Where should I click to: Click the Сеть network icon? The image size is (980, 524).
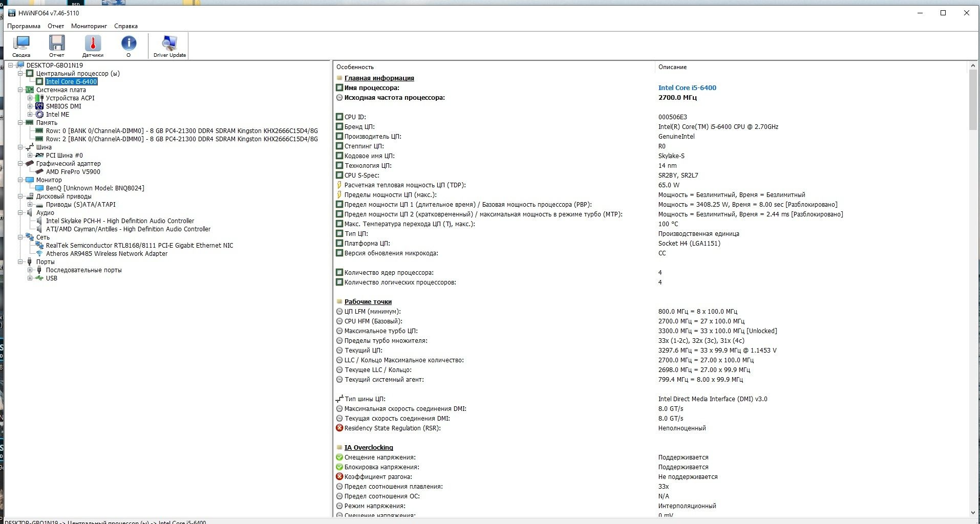pyautogui.click(x=30, y=237)
